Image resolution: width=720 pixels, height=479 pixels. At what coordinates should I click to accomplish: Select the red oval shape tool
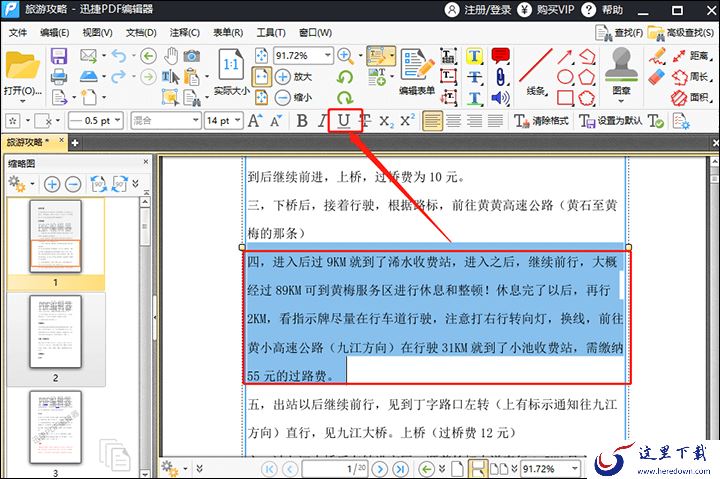[565, 77]
